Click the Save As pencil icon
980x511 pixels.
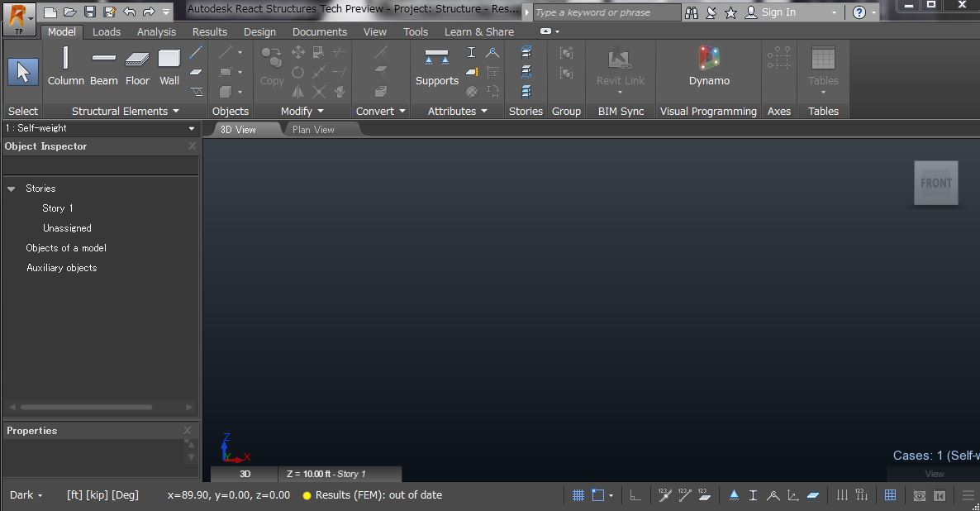point(110,12)
